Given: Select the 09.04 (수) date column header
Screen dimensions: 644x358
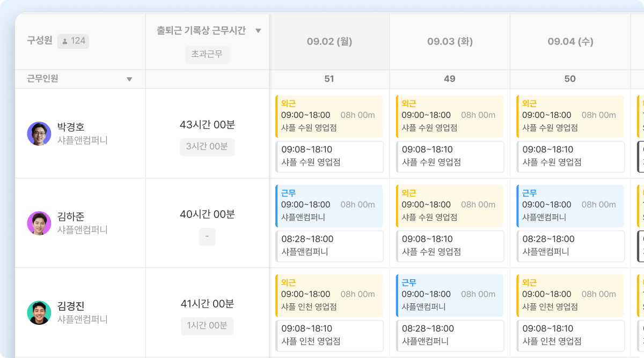Looking at the screenshot, I should pos(570,41).
